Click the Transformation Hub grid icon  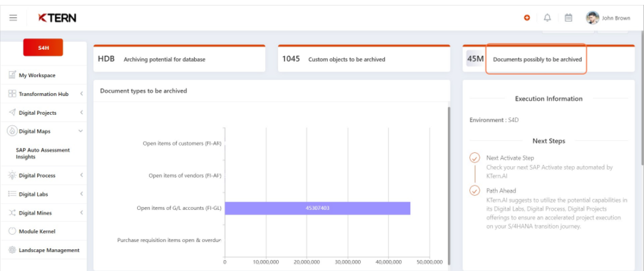point(12,94)
